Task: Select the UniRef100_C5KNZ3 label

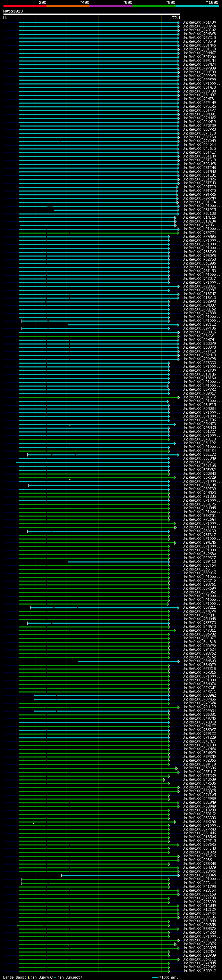Action: tap(199, 424)
